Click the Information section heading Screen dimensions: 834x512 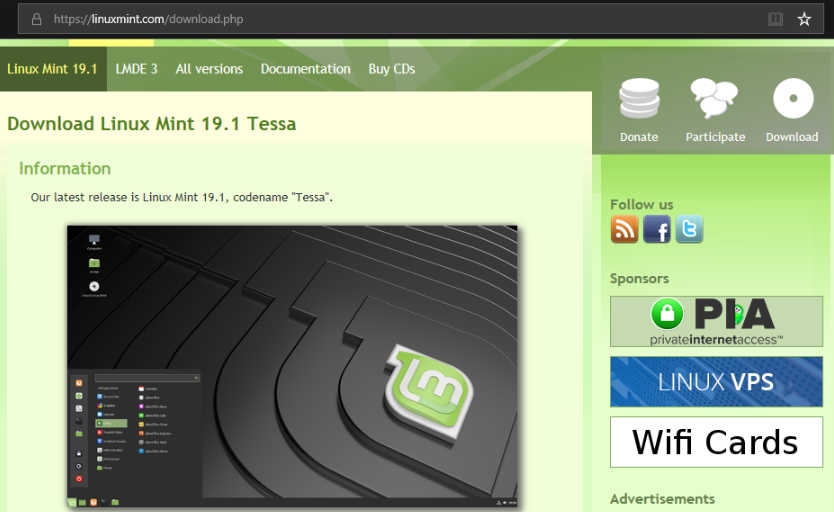(x=65, y=169)
